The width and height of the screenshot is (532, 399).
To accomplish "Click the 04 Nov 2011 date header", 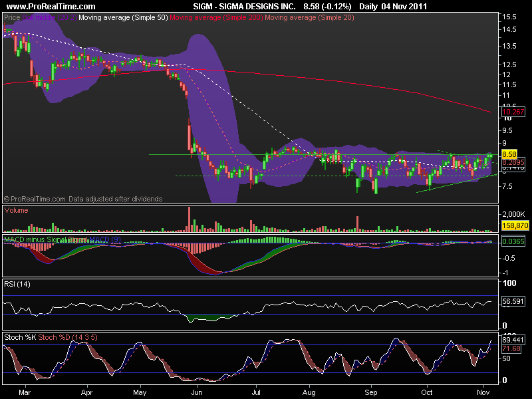I will coord(404,7).
